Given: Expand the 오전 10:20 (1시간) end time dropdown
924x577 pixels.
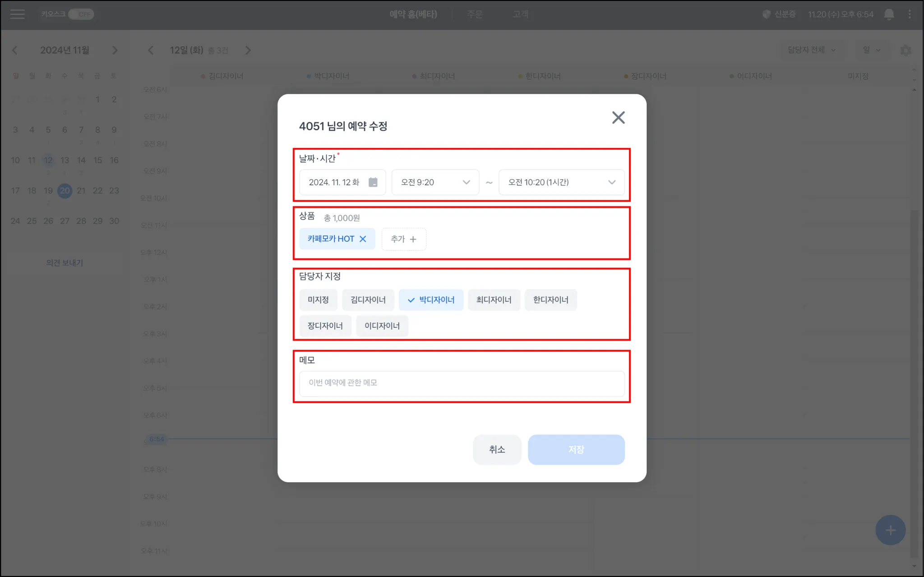Looking at the screenshot, I should [x=561, y=182].
